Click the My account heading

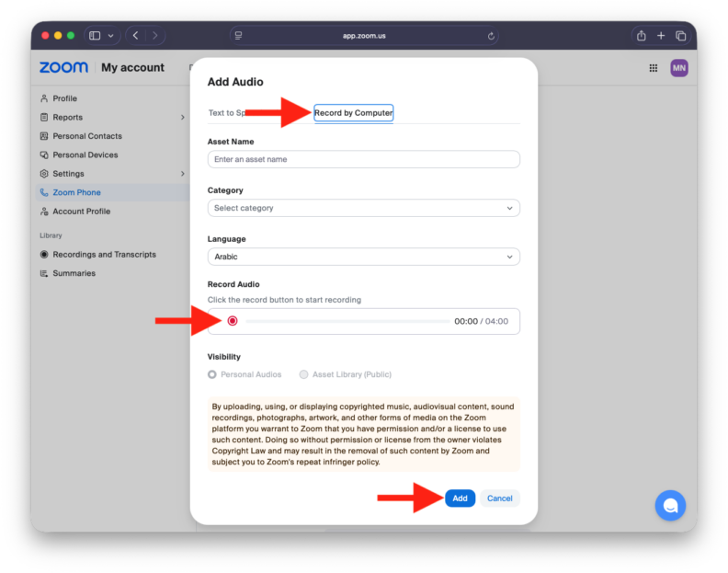[132, 68]
